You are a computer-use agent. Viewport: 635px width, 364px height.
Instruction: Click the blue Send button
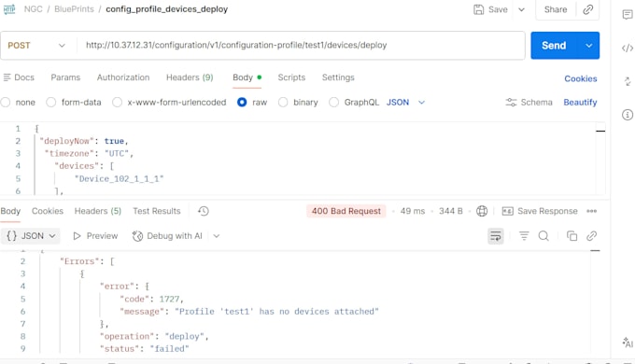point(554,46)
